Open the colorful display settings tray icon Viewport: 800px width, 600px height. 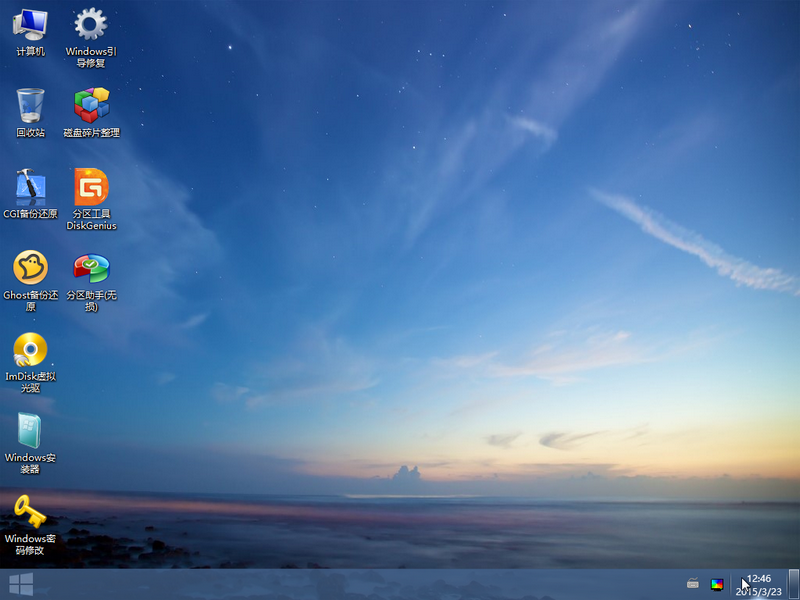pyautogui.click(x=717, y=584)
